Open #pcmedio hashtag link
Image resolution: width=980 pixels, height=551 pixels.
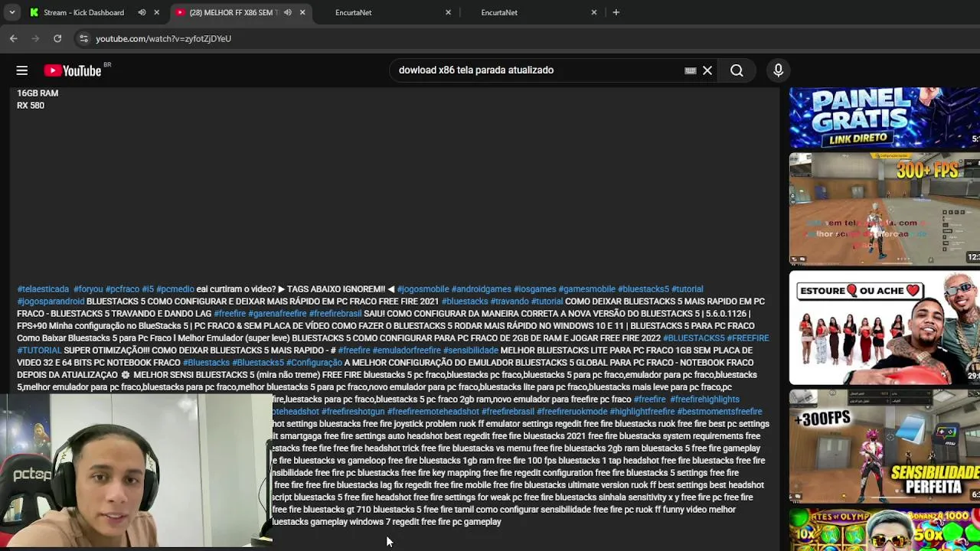point(175,289)
